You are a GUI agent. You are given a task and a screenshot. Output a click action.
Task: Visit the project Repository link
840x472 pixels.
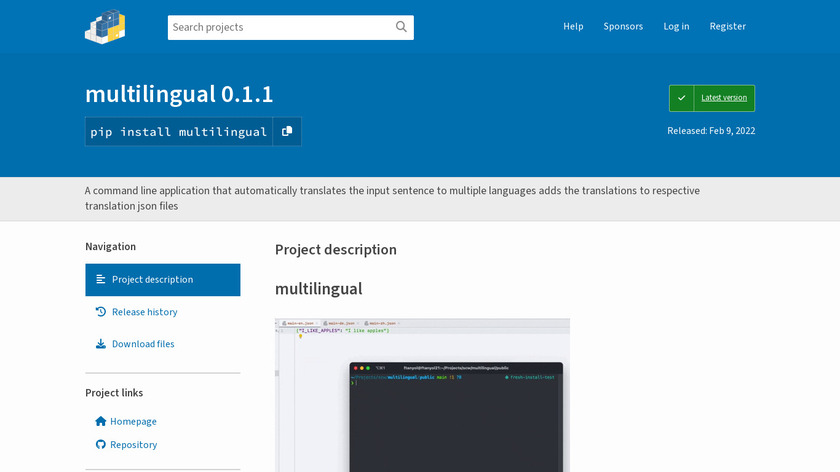pos(133,445)
